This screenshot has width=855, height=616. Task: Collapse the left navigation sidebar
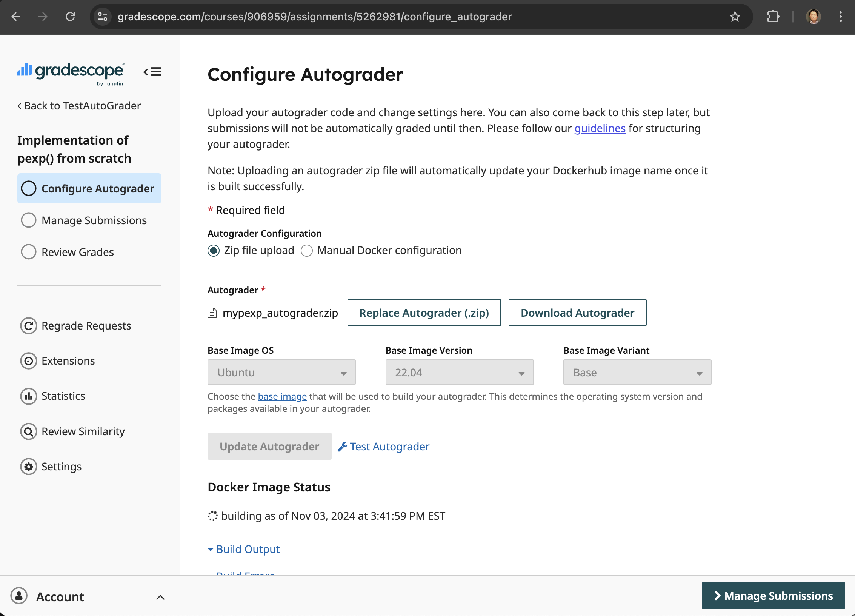point(152,72)
